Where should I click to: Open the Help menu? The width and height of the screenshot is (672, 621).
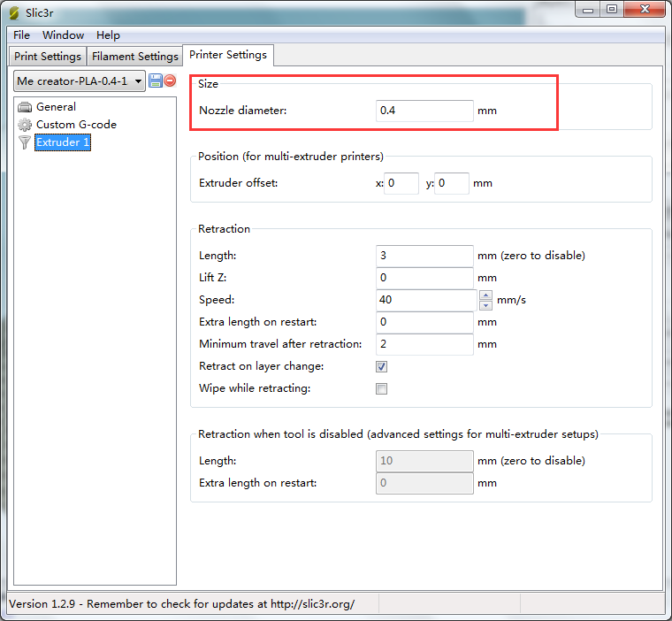click(108, 35)
